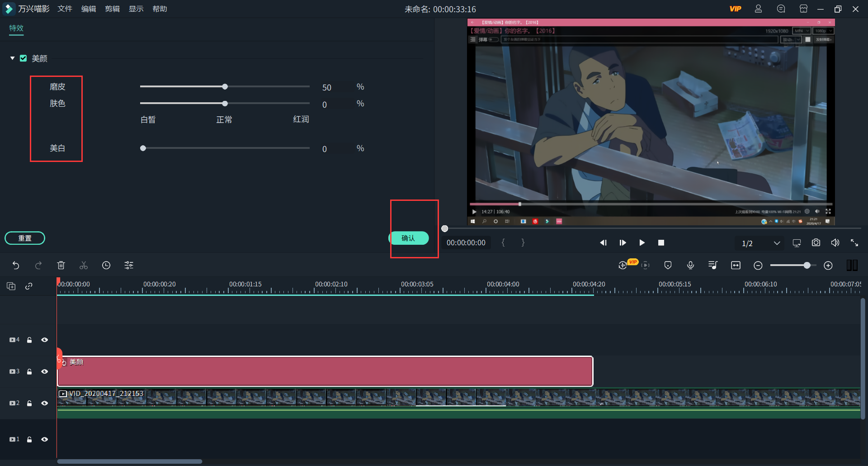This screenshot has width=868, height=466.
Task: Click the 确认 button
Action: [x=409, y=238]
